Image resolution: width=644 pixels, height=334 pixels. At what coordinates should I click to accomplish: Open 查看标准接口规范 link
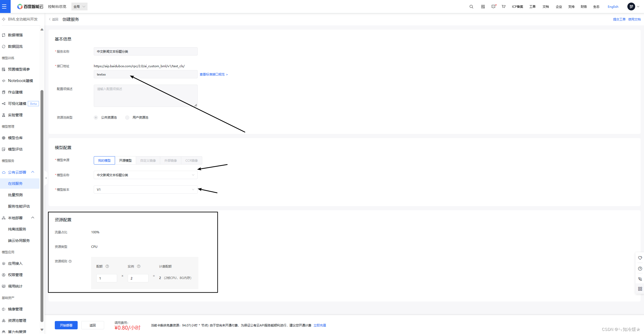pos(214,74)
